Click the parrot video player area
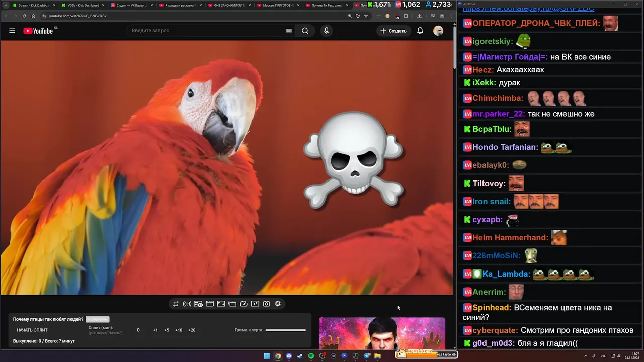The width and height of the screenshot is (644, 362). click(226, 167)
